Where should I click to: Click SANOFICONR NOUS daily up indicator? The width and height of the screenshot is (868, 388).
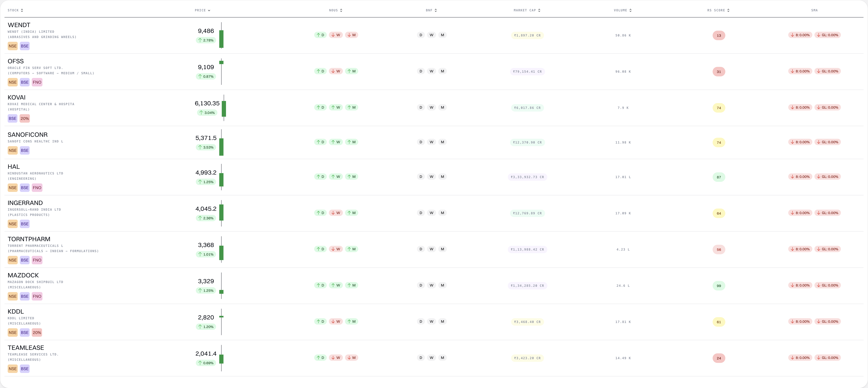point(320,142)
